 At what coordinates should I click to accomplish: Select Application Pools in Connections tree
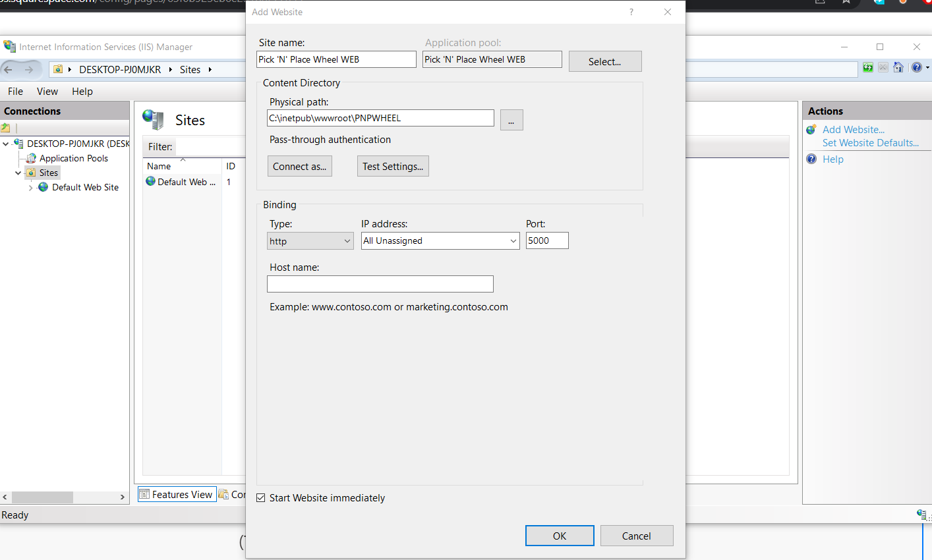tap(74, 158)
